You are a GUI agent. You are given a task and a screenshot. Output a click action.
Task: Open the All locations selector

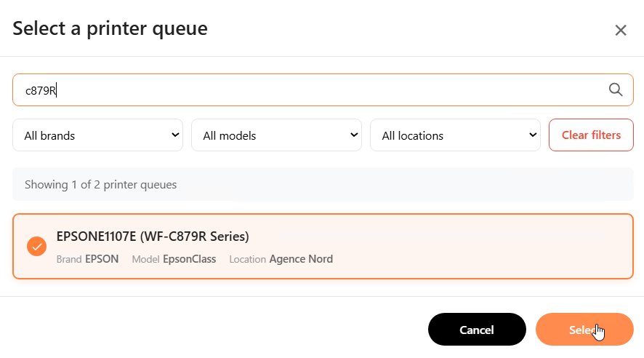[x=455, y=135]
